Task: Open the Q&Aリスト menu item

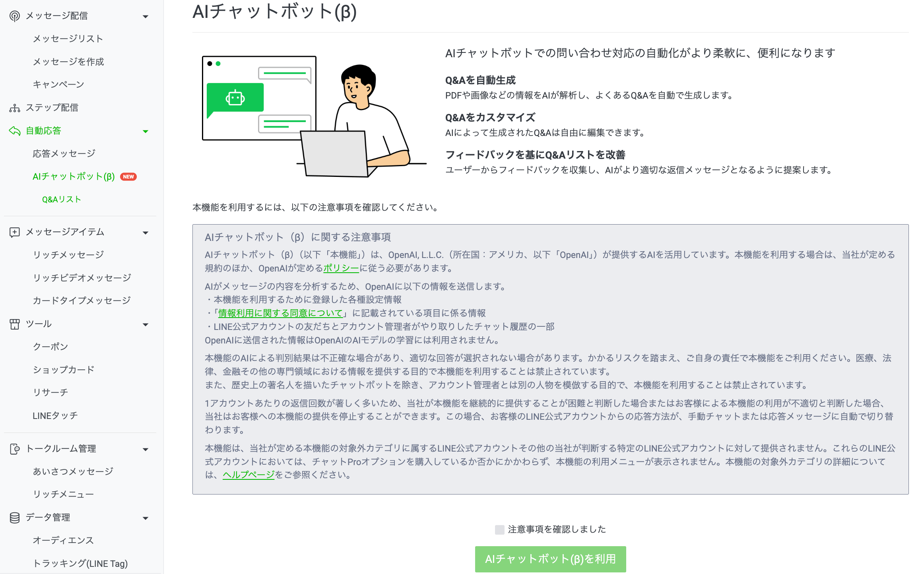Action: 62,199
